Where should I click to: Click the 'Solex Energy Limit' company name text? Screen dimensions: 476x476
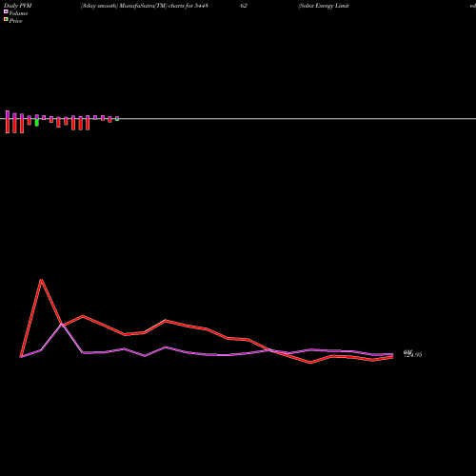pyautogui.click(x=324, y=6)
